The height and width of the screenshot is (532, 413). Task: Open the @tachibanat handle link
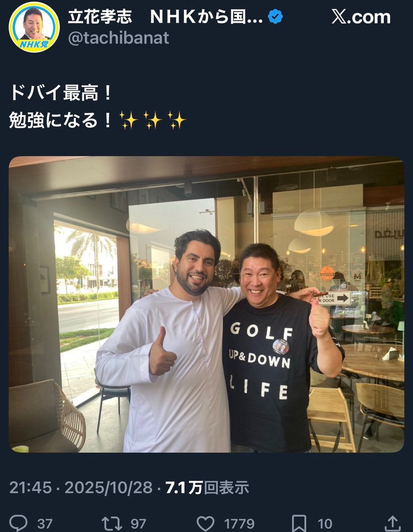click(119, 38)
